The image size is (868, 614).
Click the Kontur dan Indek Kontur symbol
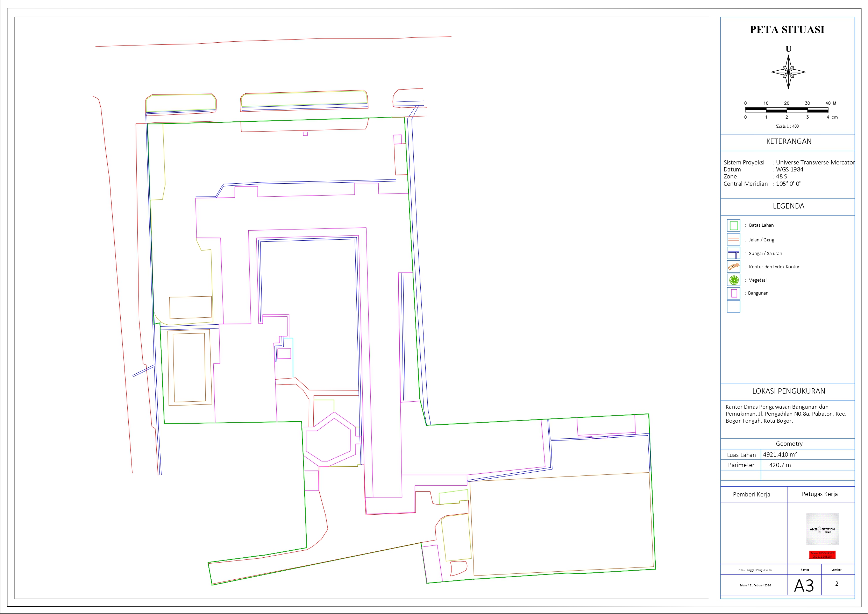(733, 267)
